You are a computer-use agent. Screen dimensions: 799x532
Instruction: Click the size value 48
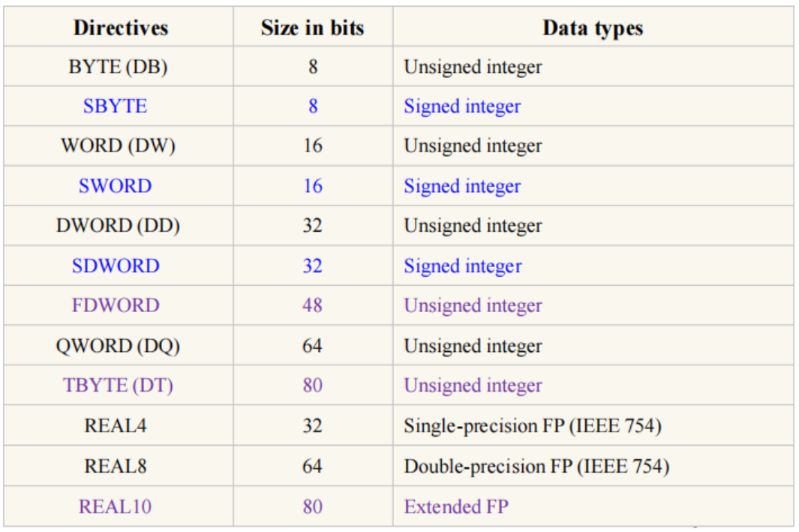[x=312, y=306]
